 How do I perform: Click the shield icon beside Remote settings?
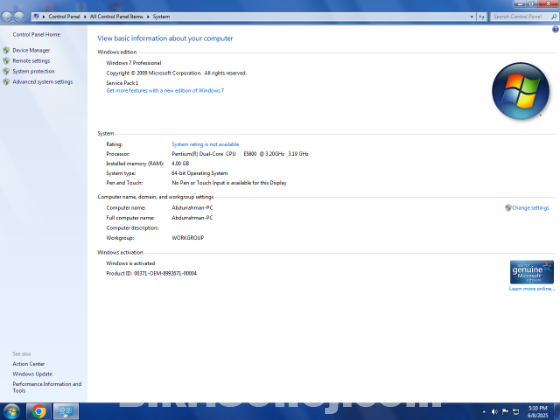click(6, 61)
